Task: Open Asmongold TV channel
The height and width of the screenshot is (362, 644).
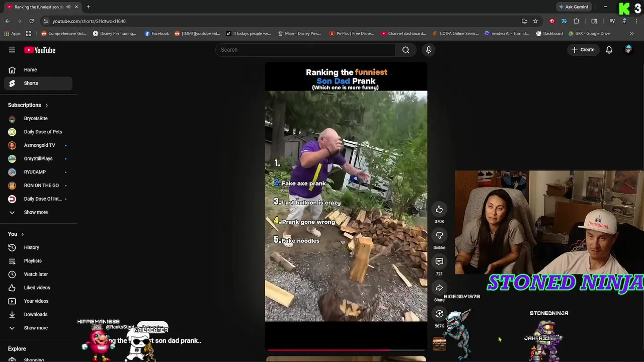Action: (38, 145)
